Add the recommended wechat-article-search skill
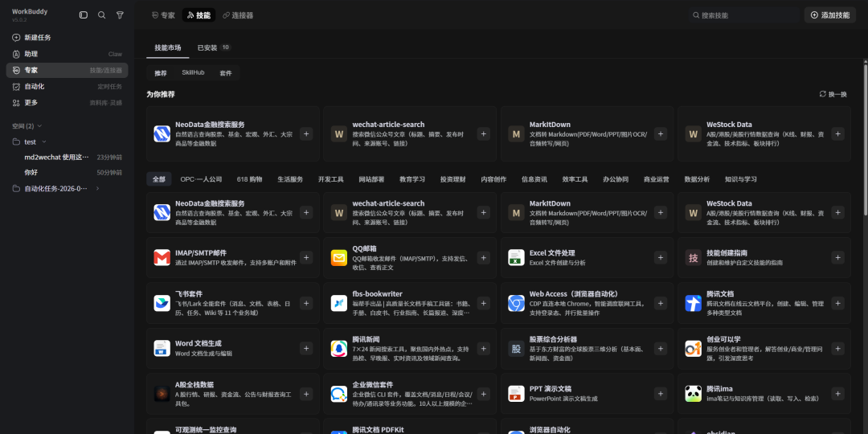868x434 pixels. point(483,133)
